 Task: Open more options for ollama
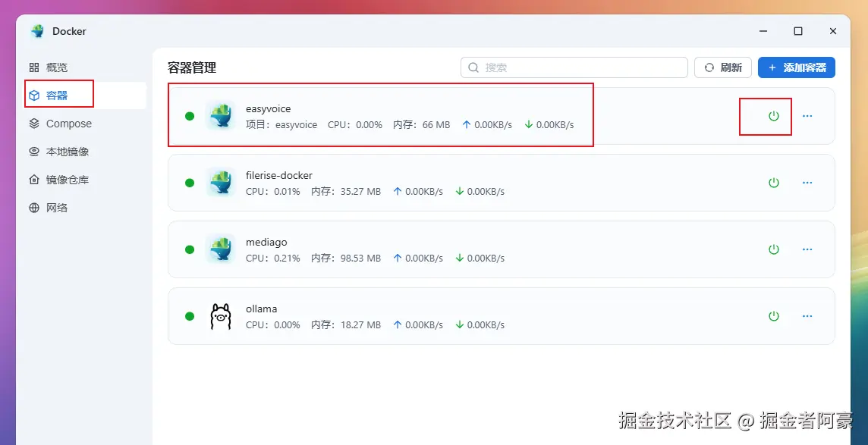[807, 316]
